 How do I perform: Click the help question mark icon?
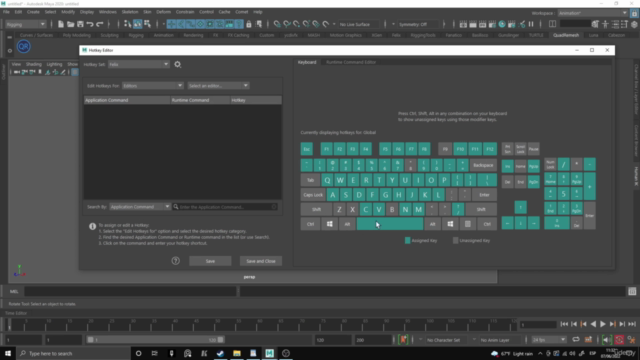click(x=176, y=261)
